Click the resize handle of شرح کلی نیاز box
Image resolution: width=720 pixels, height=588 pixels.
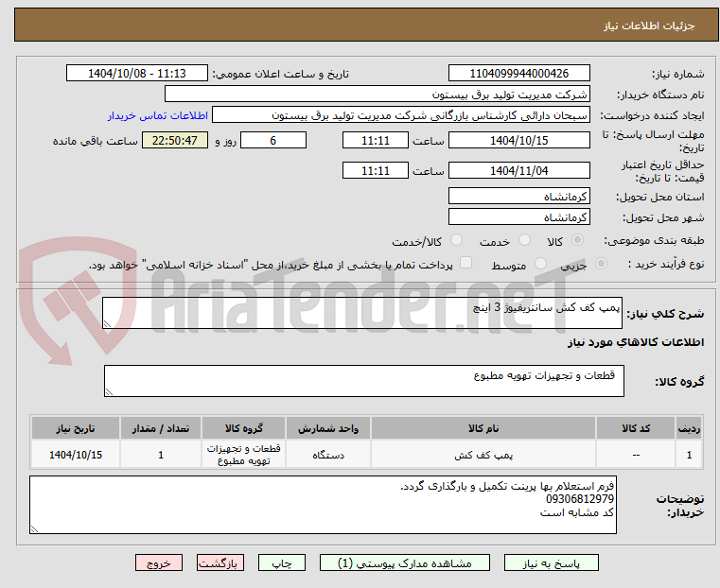(107, 324)
